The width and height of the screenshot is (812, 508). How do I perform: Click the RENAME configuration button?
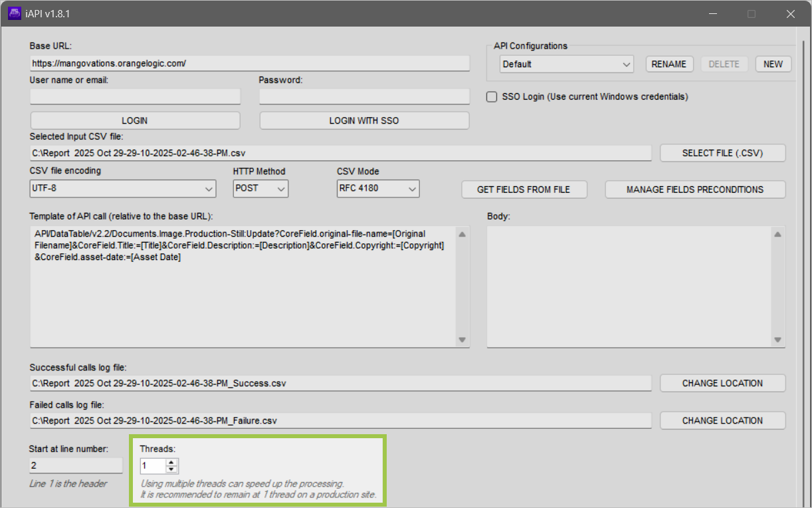668,64
